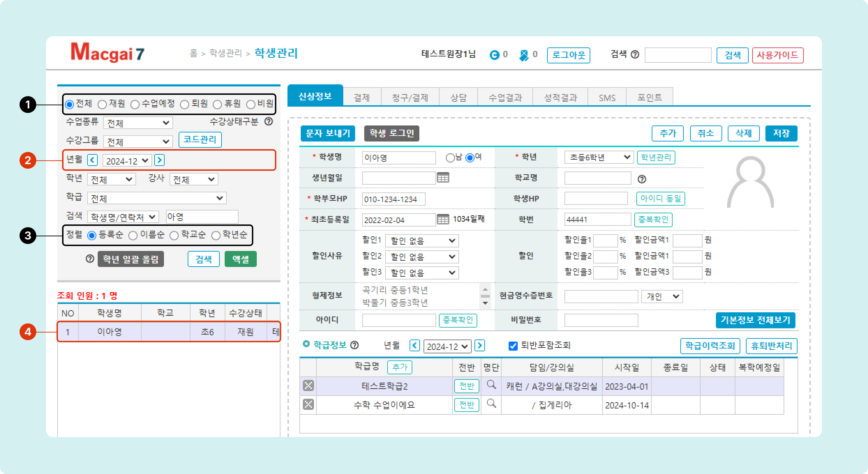
Task: Click the help icon beside 학교명 field
Action: 642,179
